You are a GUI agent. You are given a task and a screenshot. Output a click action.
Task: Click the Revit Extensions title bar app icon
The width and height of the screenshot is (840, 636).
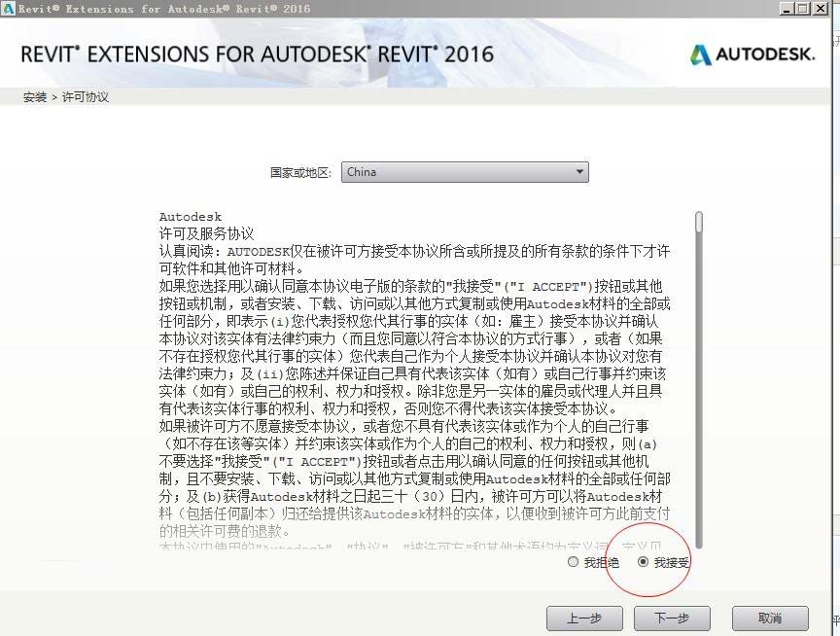point(8,8)
